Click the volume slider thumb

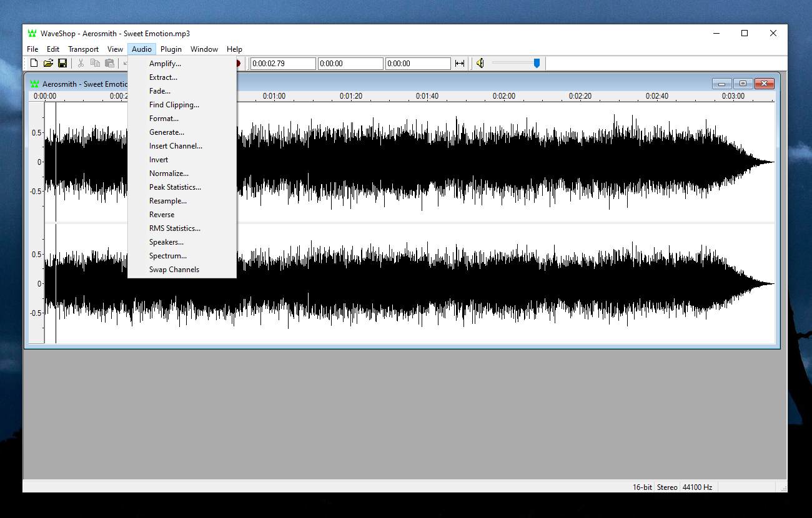[x=537, y=63]
